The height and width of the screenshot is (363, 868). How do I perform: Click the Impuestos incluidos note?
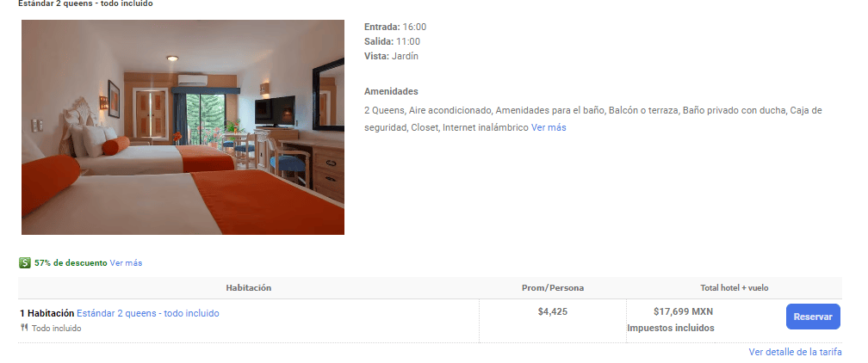670,328
